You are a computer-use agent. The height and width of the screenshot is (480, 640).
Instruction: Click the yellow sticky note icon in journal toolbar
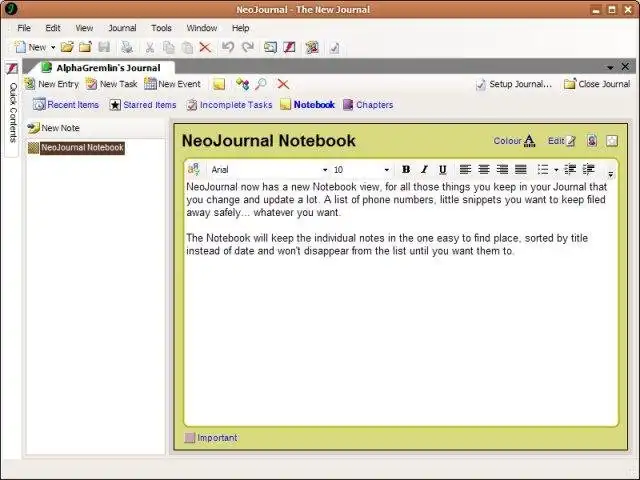[x=219, y=84]
